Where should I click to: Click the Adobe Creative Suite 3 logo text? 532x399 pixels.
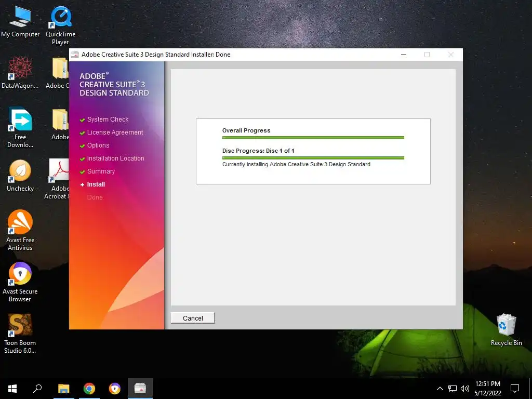(114, 85)
